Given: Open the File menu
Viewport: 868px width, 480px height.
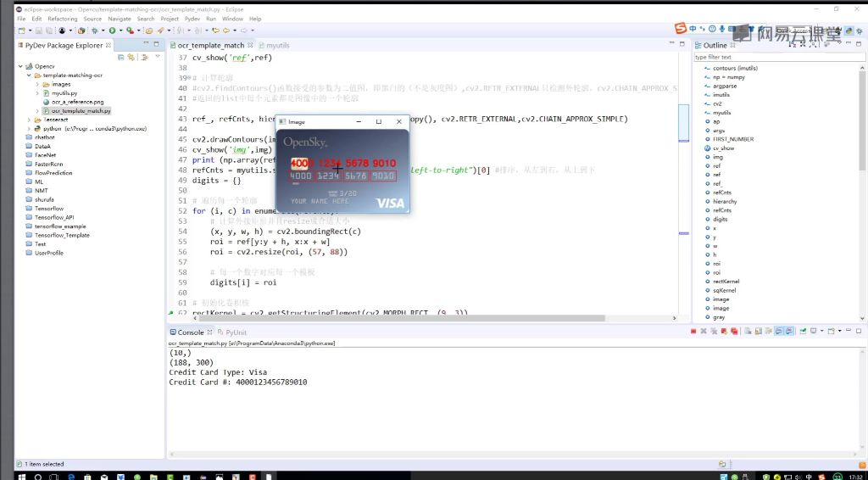Looking at the screenshot, I should 21,19.
